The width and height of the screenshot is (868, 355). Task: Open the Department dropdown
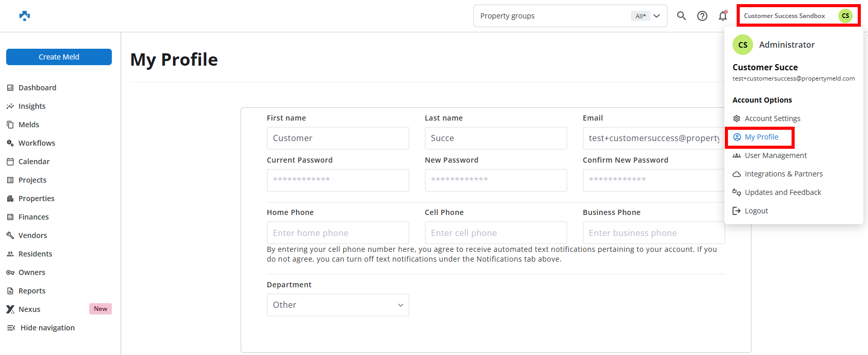(x=338, y=305)
